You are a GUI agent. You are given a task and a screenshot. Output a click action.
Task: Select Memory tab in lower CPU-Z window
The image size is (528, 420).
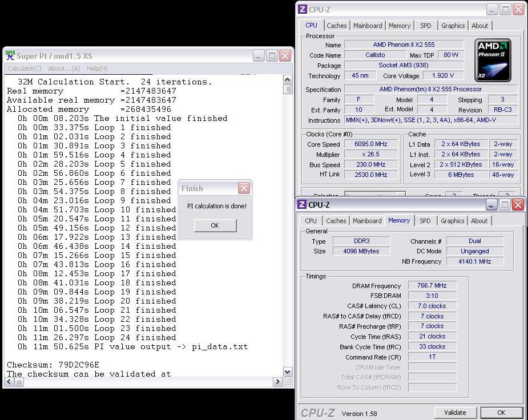click(399, 220)
